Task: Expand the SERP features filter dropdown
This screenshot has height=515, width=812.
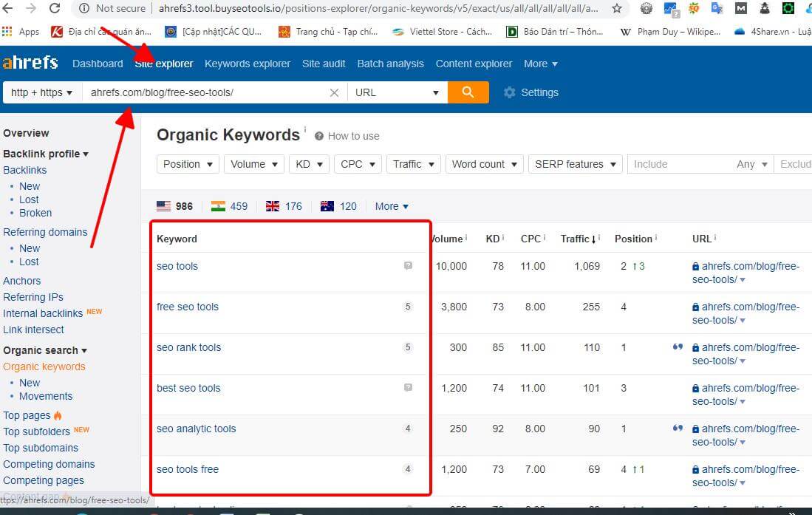Action: [x=576, y=164]
